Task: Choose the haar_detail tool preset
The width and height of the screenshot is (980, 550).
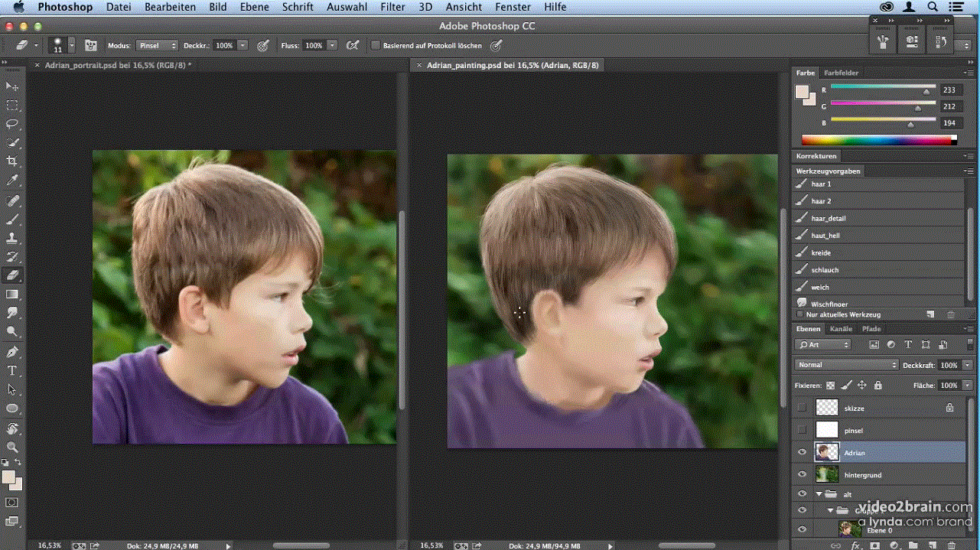Action: (828, 219)
